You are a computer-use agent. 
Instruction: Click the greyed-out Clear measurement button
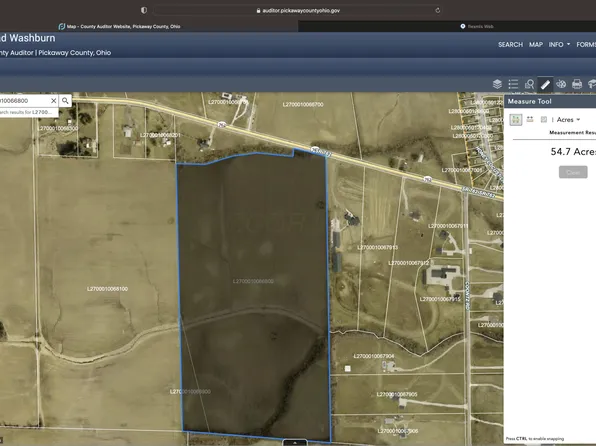click(x=573, y=172)
